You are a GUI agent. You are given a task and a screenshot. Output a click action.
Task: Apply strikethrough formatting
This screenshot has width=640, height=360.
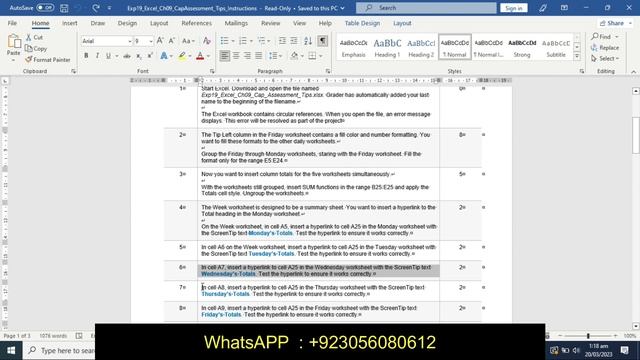127,56
